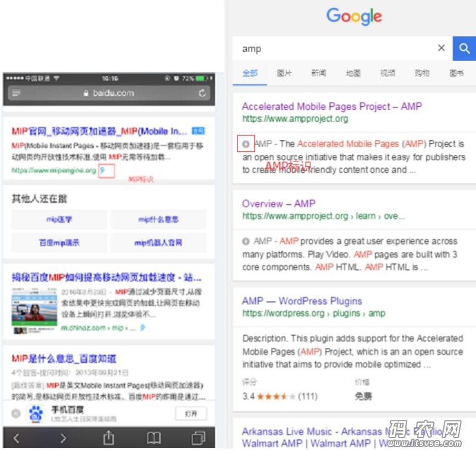Tap the 打开 button in the app banner

pyautogui.click(x=191, y=414)
